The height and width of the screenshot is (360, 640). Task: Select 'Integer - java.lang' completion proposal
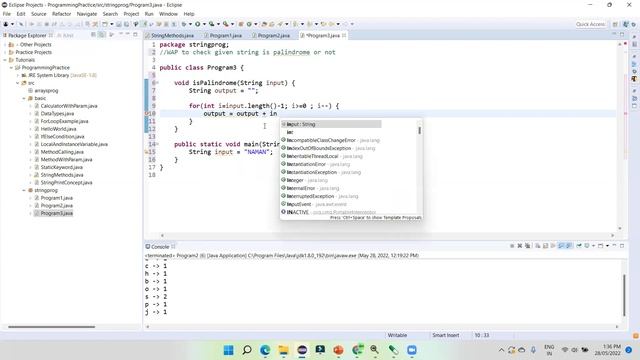(x=307, y=180)
